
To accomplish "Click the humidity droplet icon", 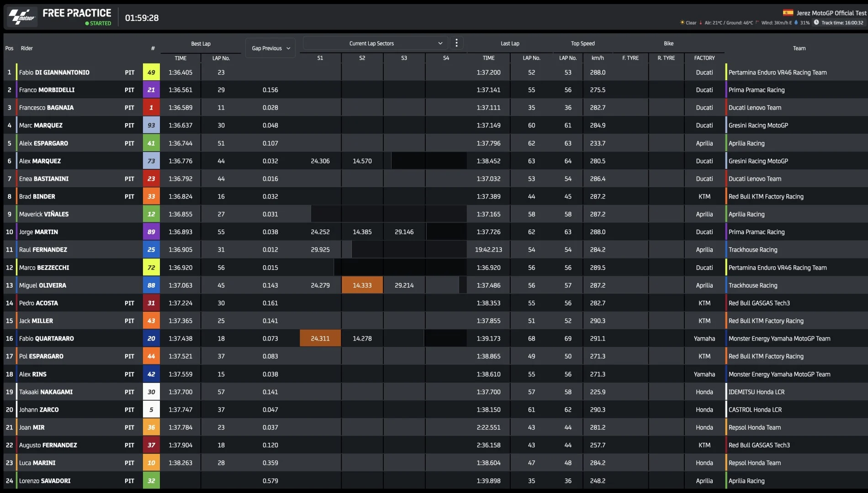I will pyautogui.click(x=796, y=22).
